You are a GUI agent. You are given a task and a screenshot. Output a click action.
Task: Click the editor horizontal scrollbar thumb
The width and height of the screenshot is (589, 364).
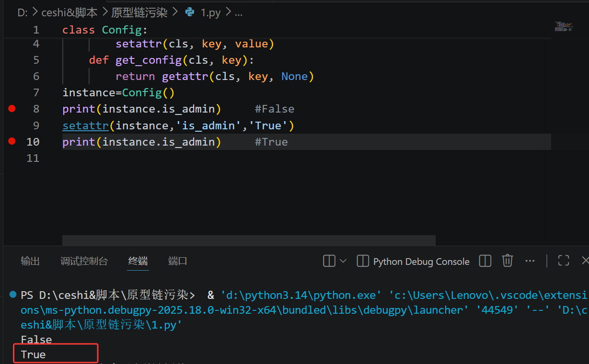coord(249,240)
